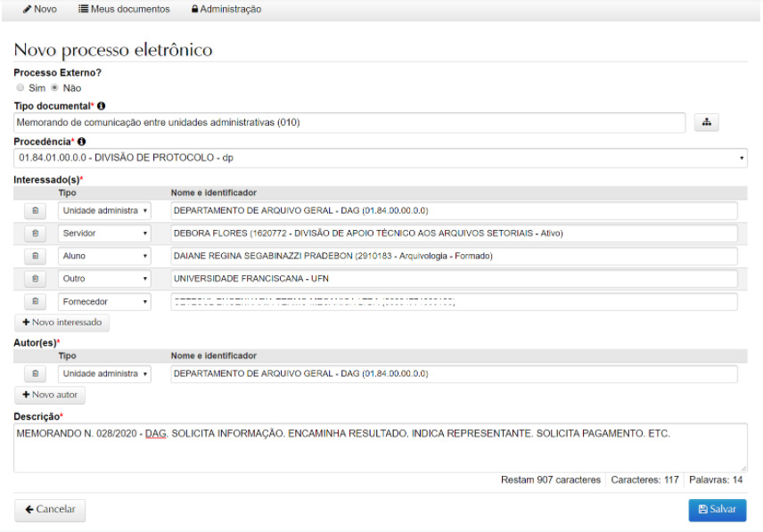The width and height of the screenshot is (763, 532).
Task: Go to Meus documentos
Action: pos(124,9)
